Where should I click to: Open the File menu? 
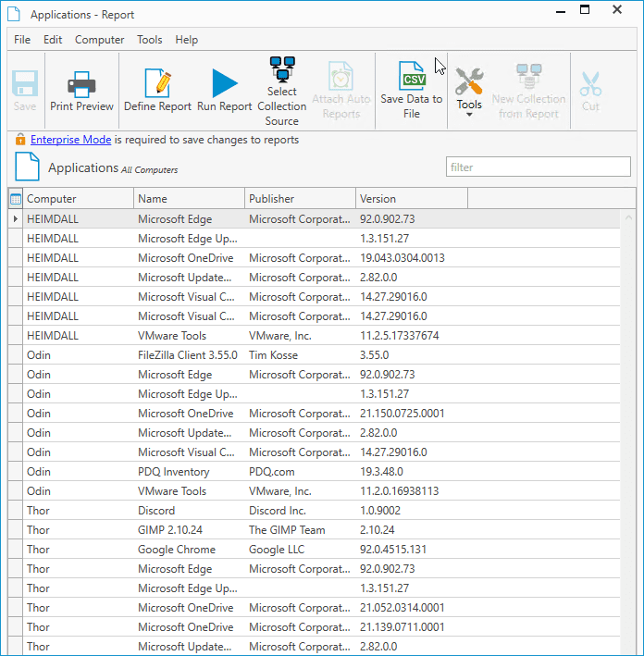click(x=22, y=40)
